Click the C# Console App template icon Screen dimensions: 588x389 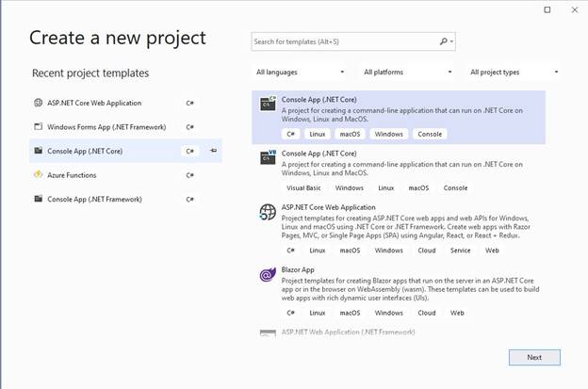point(268,104)
